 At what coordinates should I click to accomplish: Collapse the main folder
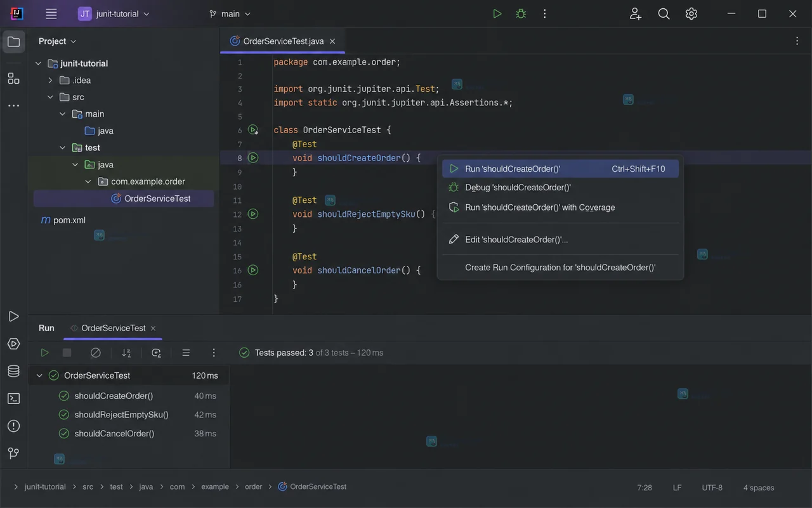[x=62, y=114]
